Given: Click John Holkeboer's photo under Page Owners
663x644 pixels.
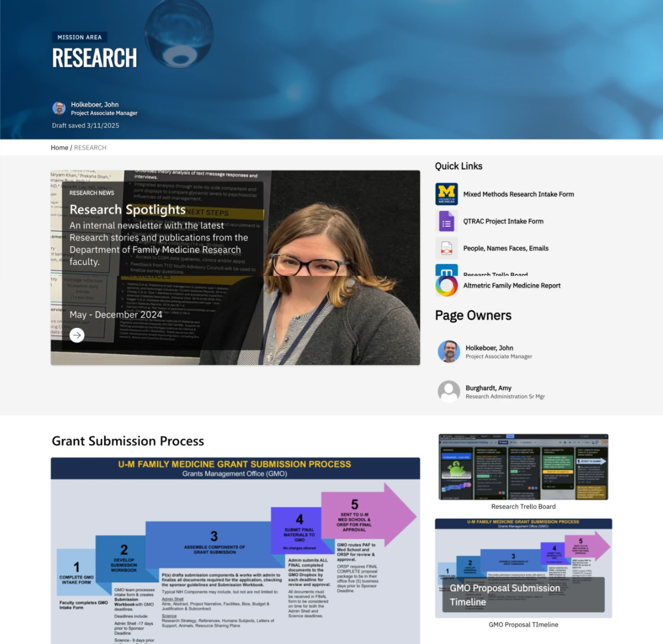Looking at the screenshot, I should (449, 351).
